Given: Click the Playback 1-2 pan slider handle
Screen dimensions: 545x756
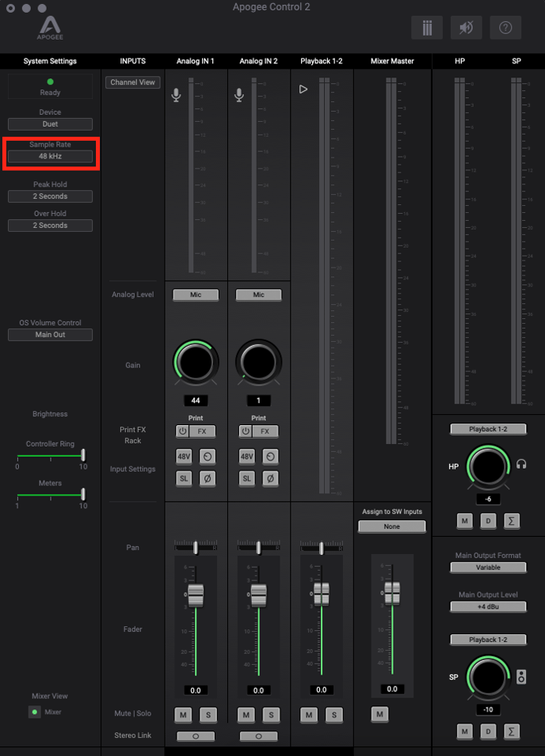Looking at the screenshot, I should pyautogui.click(x=321, y=548).
